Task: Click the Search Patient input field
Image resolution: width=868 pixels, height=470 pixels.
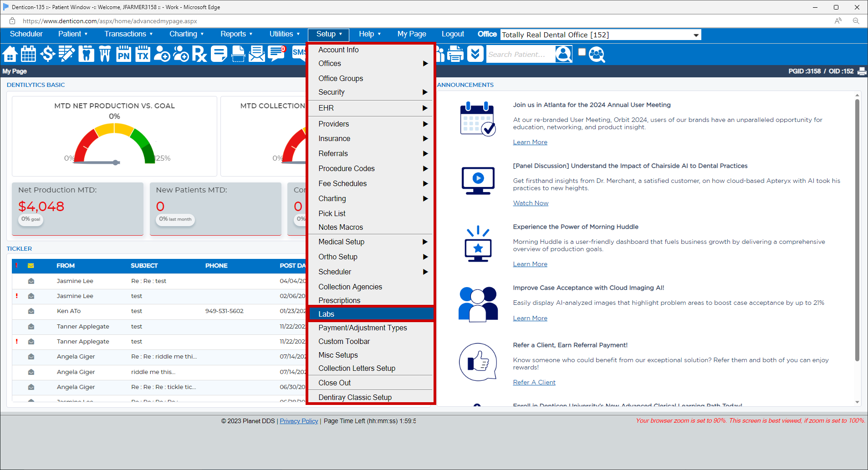Action: click(521, 55)
